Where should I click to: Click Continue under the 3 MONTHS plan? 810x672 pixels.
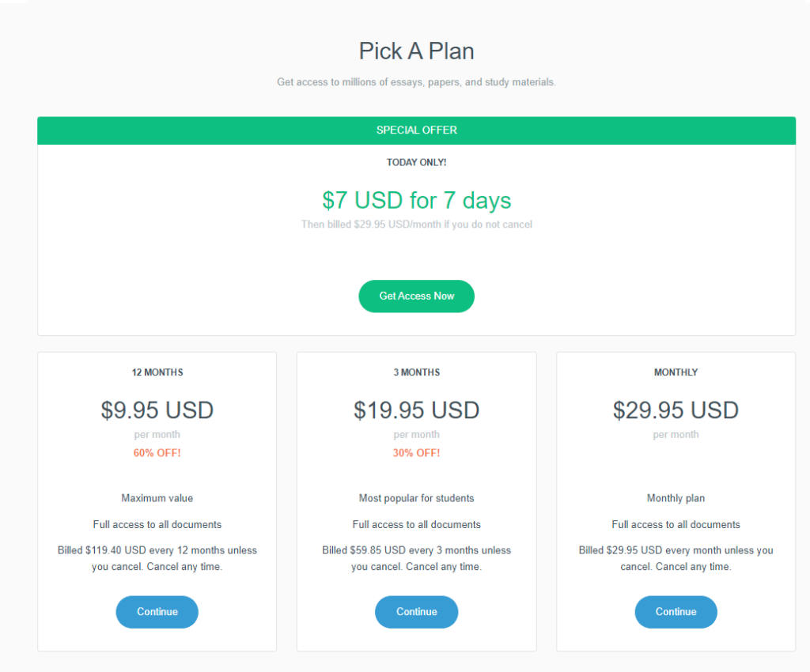click(x=416, y=611)
